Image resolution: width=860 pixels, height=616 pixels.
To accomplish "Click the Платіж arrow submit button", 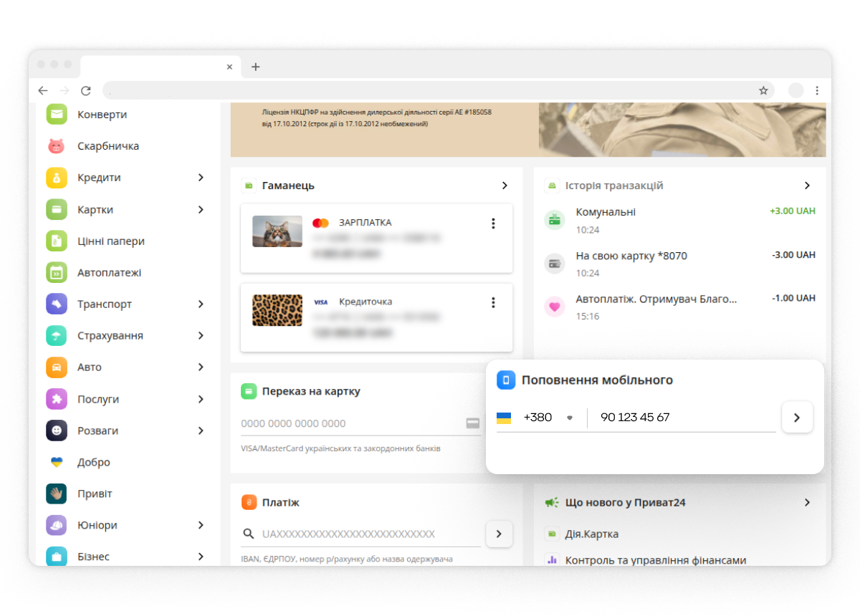I will (499, 534).
